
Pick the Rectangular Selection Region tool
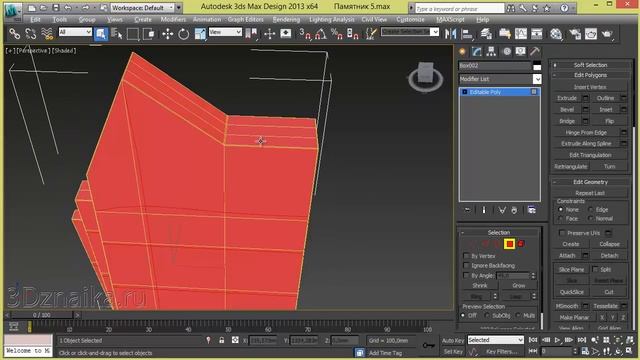[133, 34]
